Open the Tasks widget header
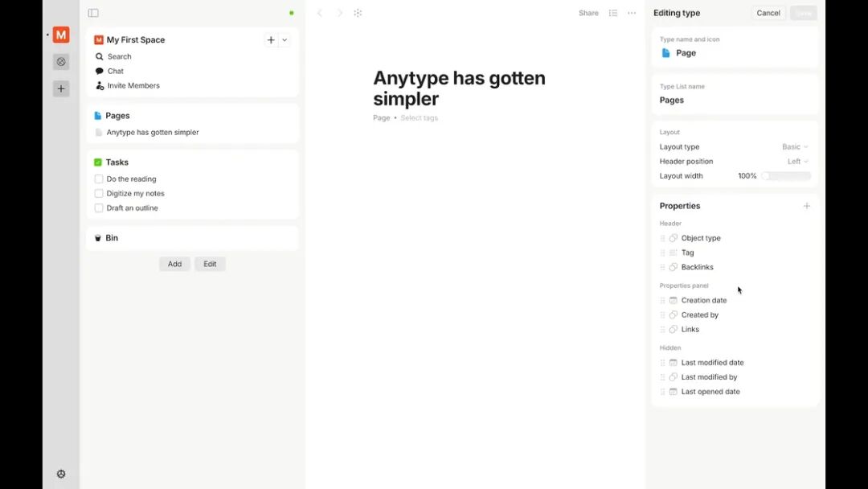The image size is (868, 489). [117, 162]
